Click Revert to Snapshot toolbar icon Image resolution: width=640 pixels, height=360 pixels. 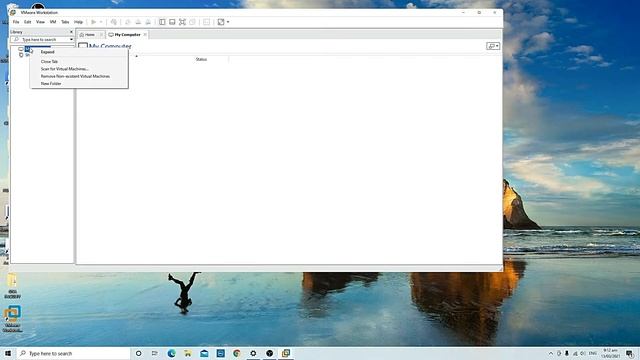[x=138, y=22]
